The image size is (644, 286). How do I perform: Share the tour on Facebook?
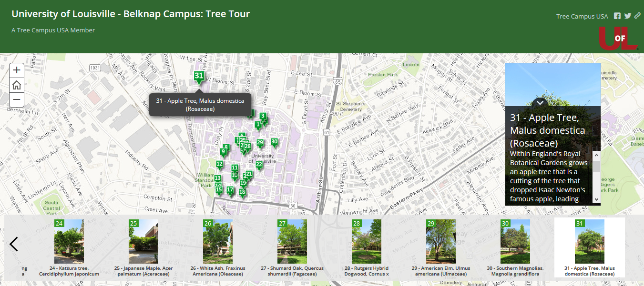(617, 16)
